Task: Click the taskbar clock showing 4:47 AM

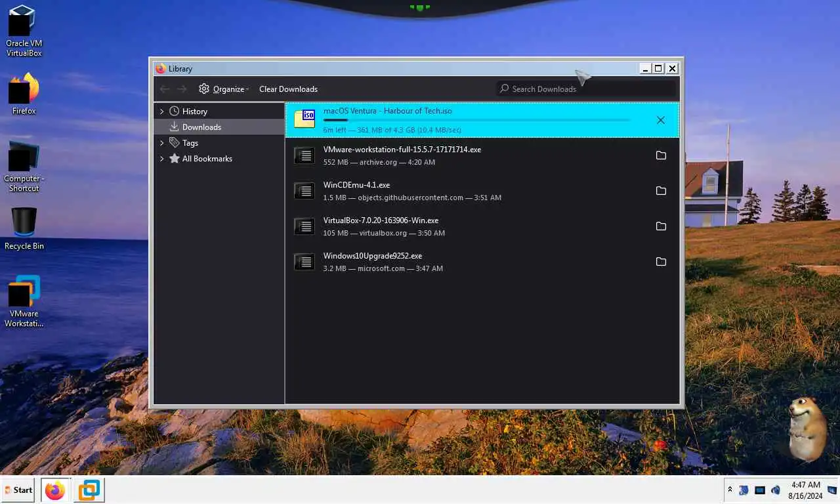Action: pyautogui.click(x=806, y=490)
